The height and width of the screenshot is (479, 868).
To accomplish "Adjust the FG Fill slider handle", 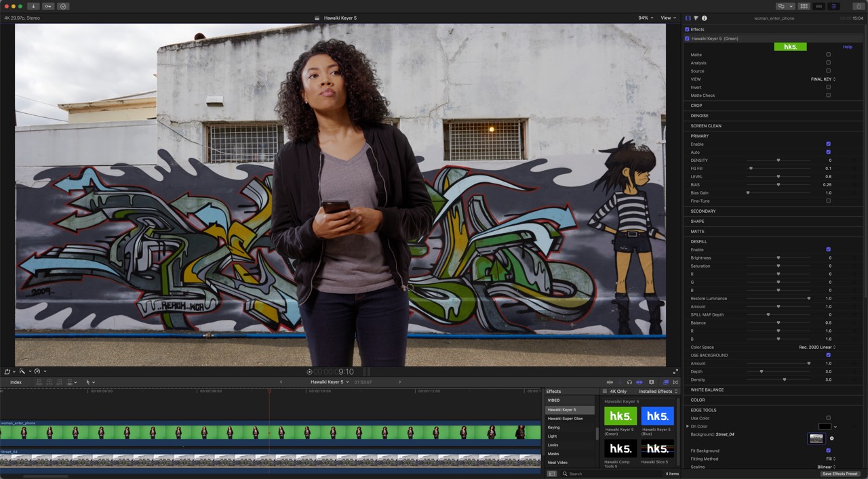I will tap(751, 168).
